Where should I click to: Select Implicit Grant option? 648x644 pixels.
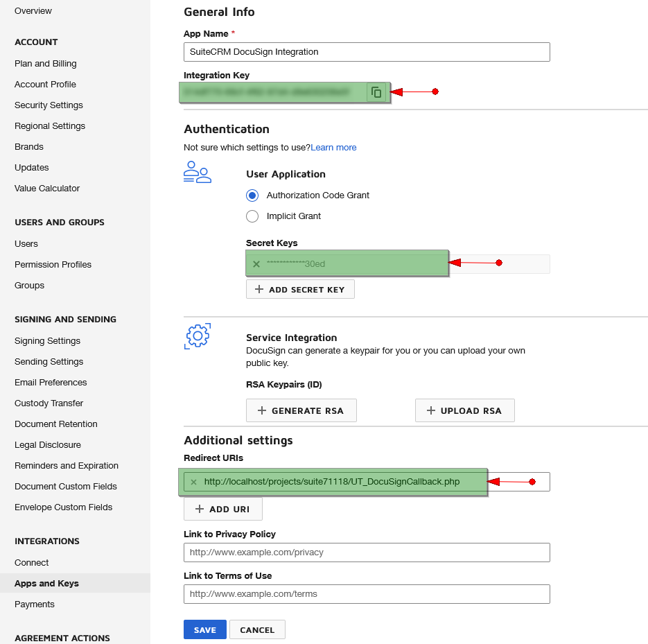252,216
